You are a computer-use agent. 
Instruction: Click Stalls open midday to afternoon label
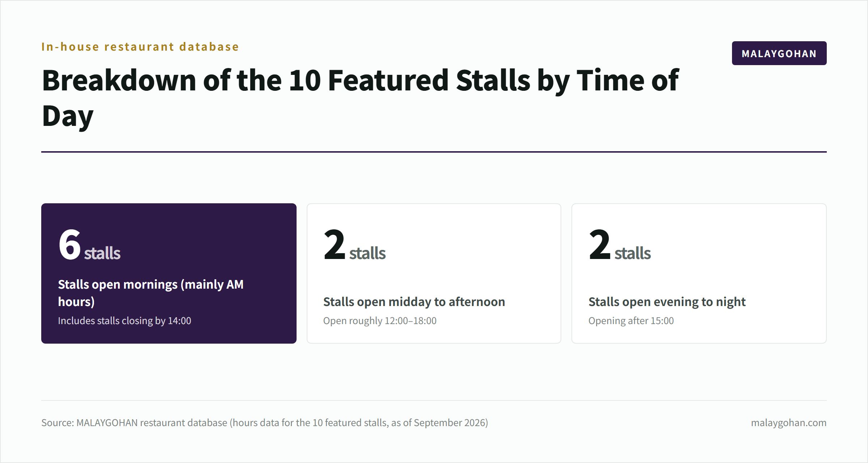pos(414,302)
